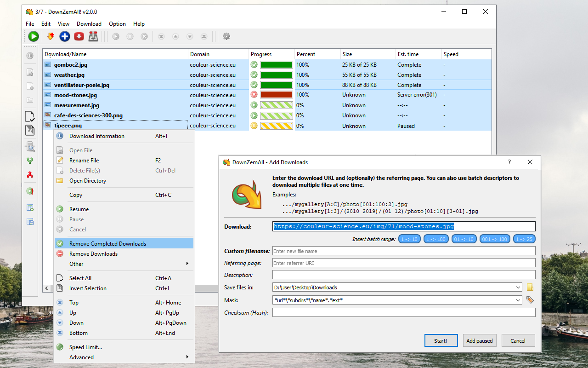The image size is (588, 368).
Task: Click the Description input field
Action: point(404,275)
